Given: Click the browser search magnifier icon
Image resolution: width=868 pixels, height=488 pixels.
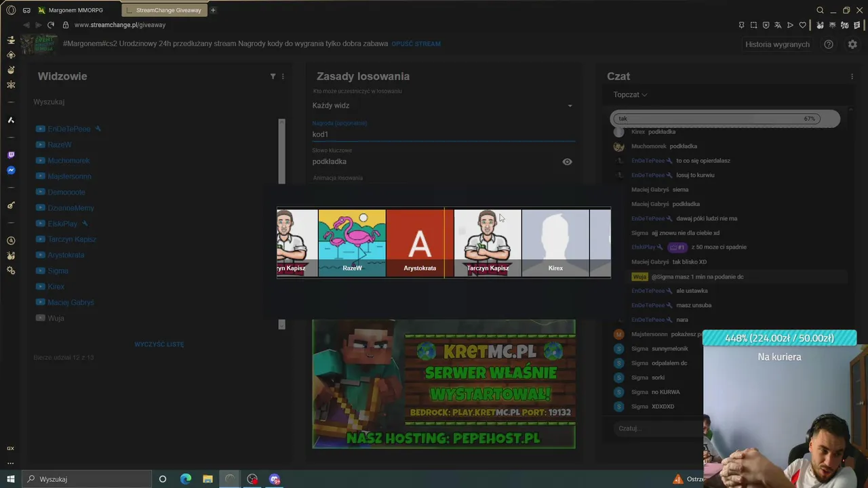Looking at the screenshot, I should (x=820, y=10).
